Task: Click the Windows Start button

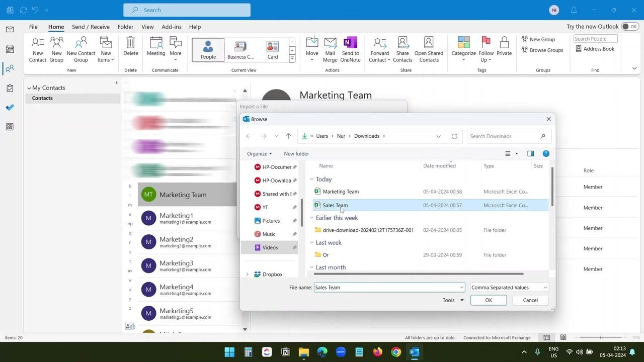Action: click(229, 352)
